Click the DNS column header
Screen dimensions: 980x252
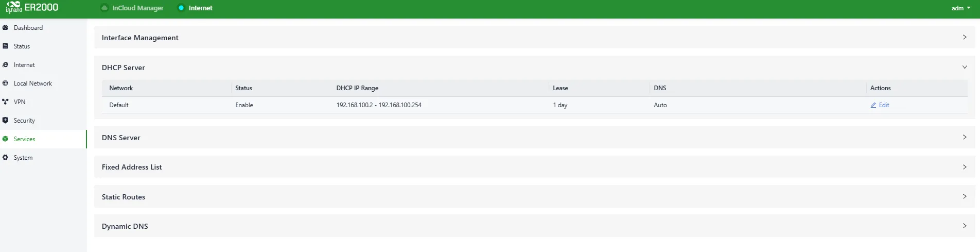(660, 88)
